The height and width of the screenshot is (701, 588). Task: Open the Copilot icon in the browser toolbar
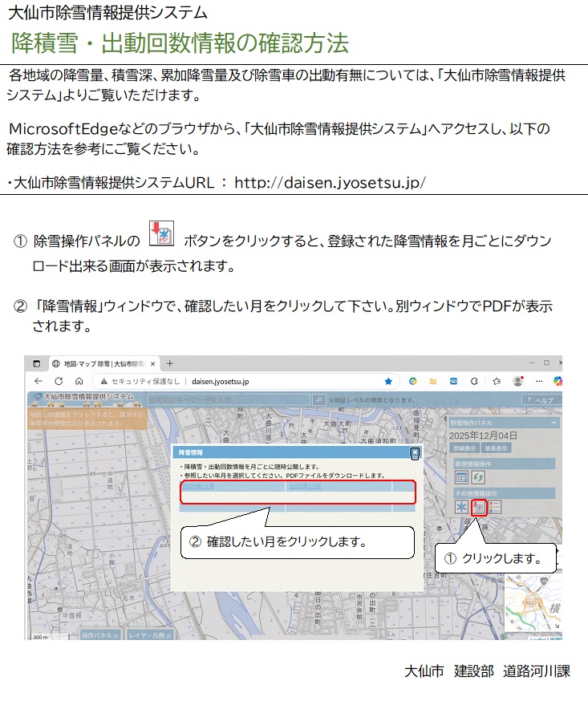(x=558, y=381)
